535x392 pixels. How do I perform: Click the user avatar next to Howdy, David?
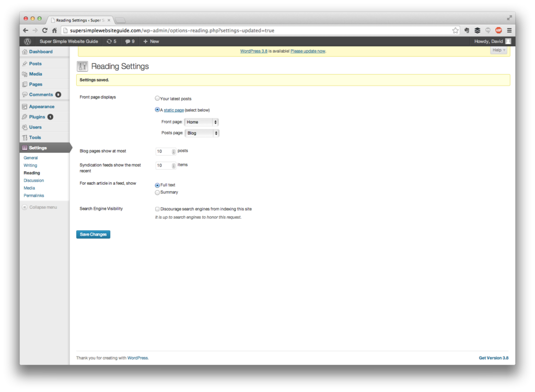click(x=508, y=41)
